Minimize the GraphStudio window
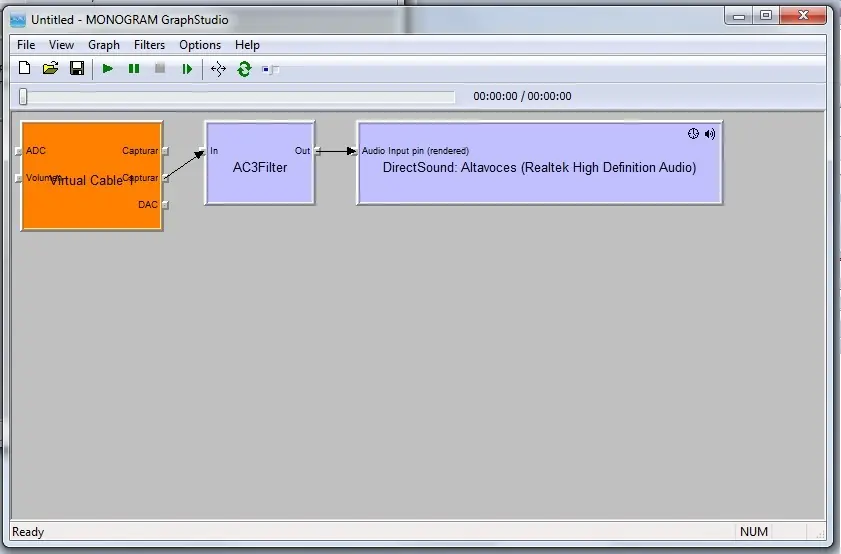Viewport: 841px width, 554px height. click(739, 16)
